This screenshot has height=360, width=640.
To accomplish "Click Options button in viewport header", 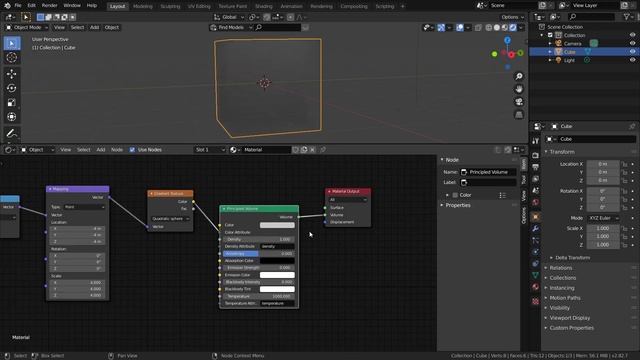I will tap(512, 17).
